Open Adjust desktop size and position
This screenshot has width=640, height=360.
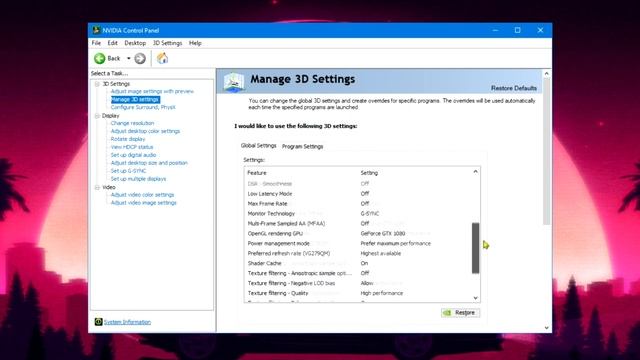point(149,163)
